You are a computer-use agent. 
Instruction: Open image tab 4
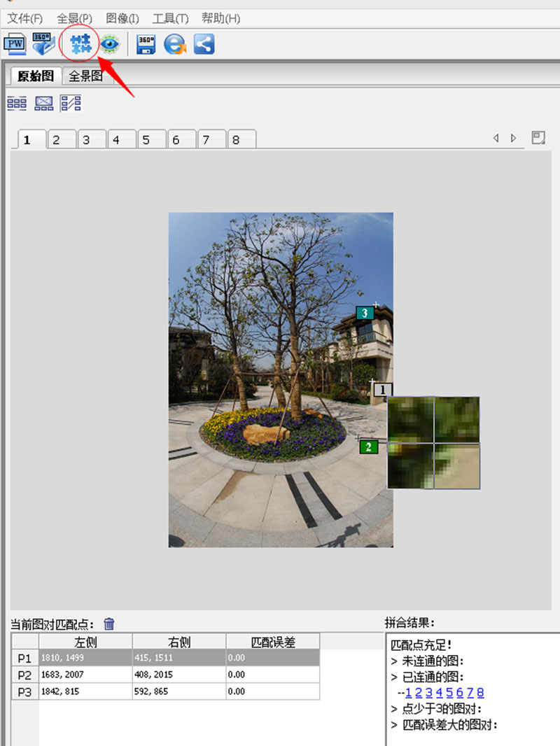(x=115, y=140)
